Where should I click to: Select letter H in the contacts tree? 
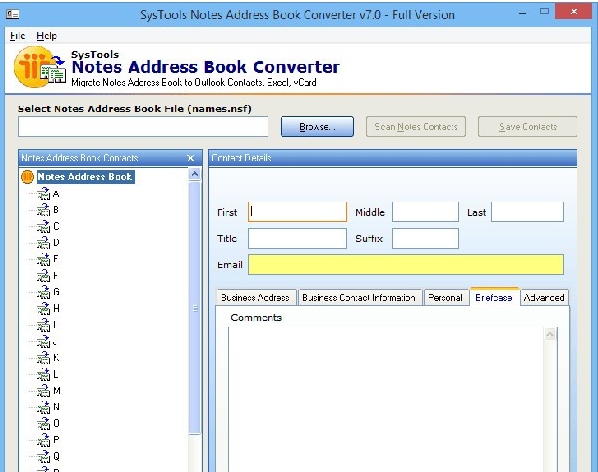pyautogui.click(x=56, y=308)
